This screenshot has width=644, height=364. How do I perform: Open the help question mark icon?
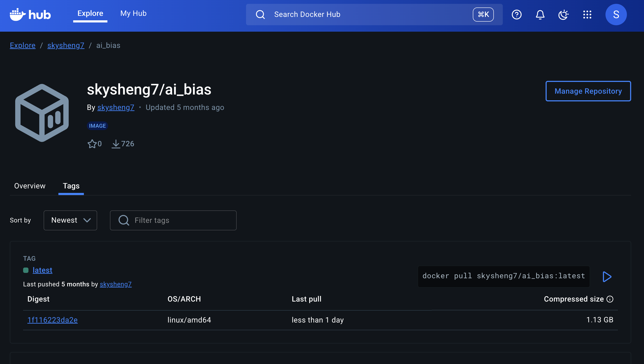pos(516,15)
